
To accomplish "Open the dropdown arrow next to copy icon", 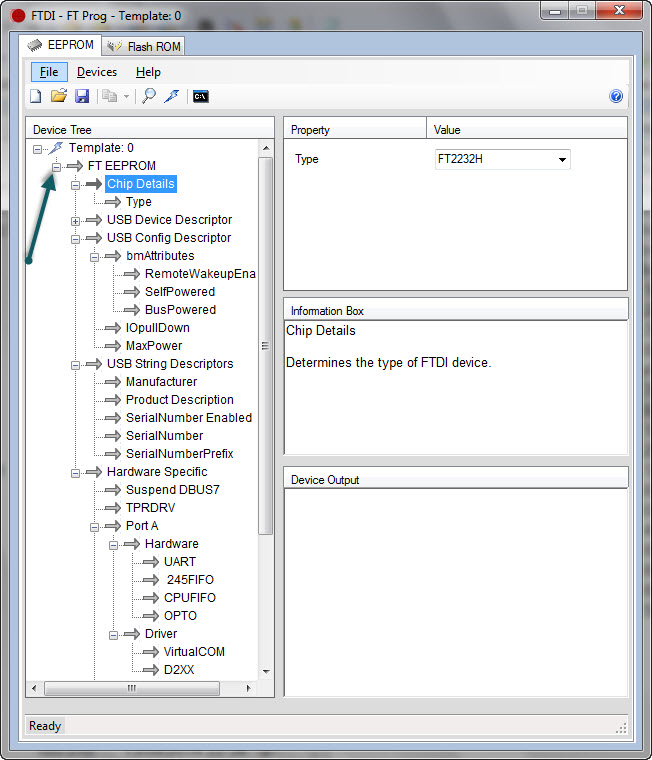I will coord(126,96).
